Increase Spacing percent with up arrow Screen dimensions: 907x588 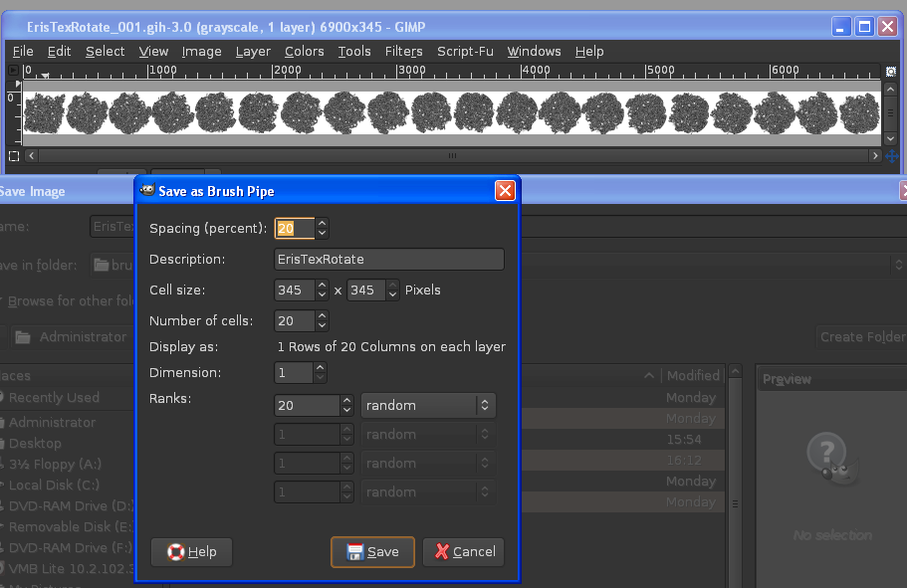(321, 223)
